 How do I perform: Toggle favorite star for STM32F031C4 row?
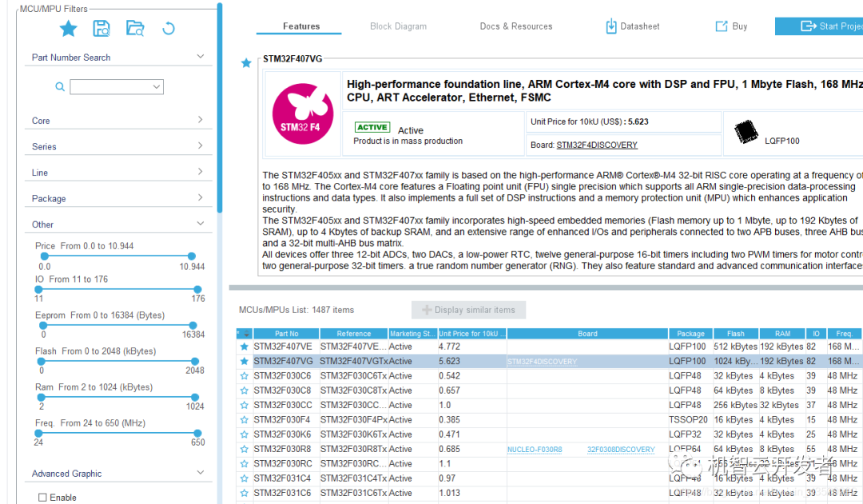(x=244, y=478)
